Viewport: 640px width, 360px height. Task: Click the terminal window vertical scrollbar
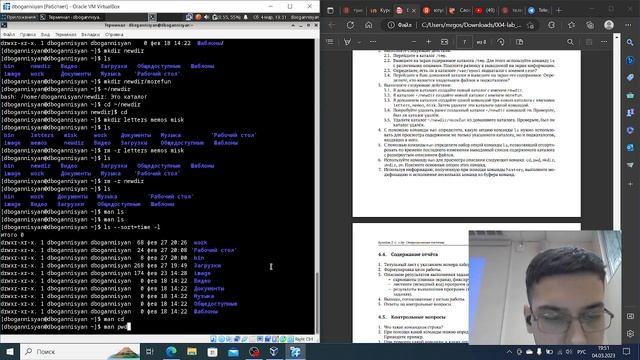(x=317, y=187)
